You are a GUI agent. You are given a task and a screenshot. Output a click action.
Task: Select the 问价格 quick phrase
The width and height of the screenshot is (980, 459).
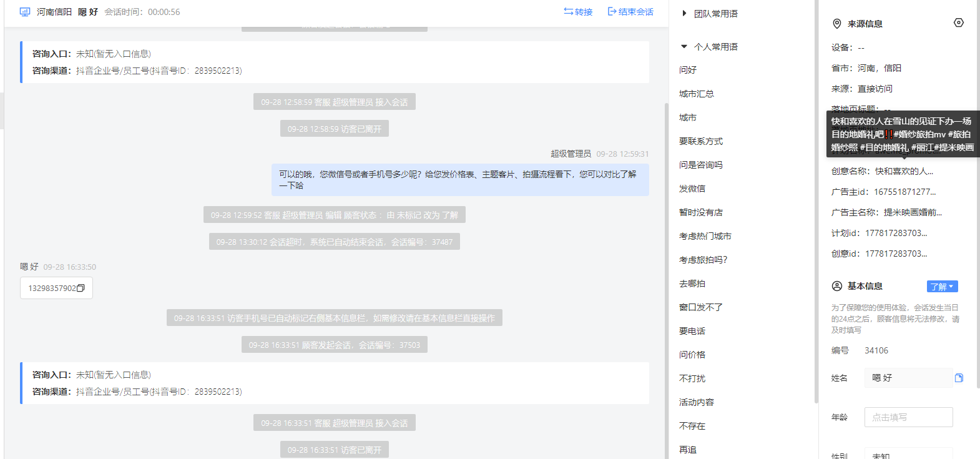[692, 355]
